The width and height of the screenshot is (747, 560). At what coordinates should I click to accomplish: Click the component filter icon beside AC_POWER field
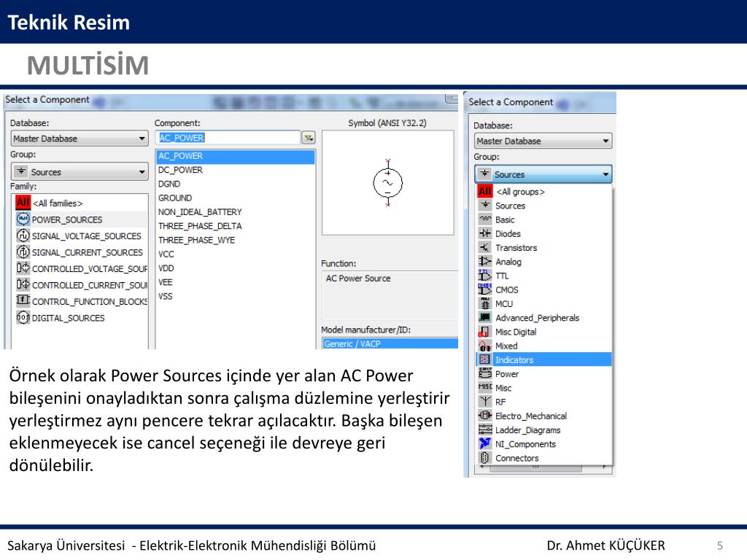309,138
